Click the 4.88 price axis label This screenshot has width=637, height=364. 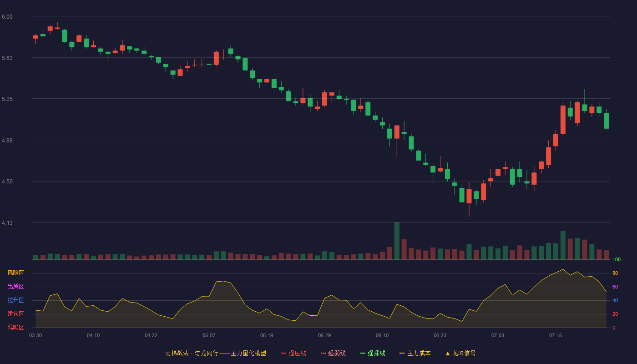[7, 141]
